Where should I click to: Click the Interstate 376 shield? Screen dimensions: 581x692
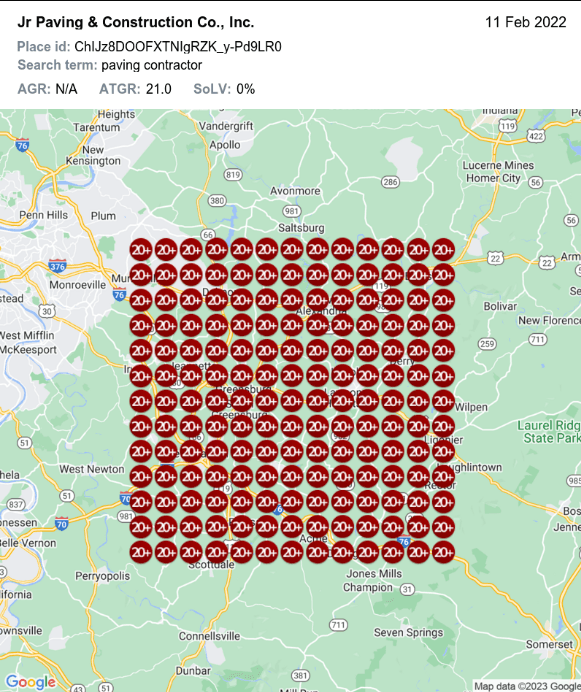click(58, 266)
